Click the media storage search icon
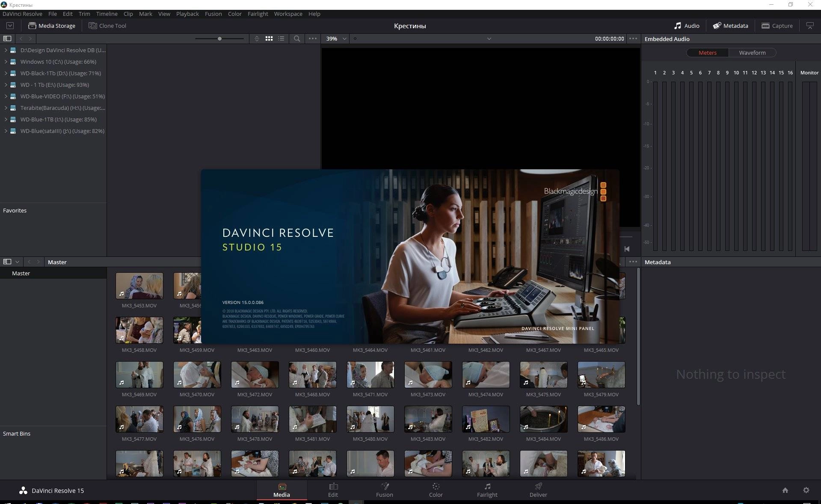The image size is (821, 504). pyautogui.click(x=297, y=38)
